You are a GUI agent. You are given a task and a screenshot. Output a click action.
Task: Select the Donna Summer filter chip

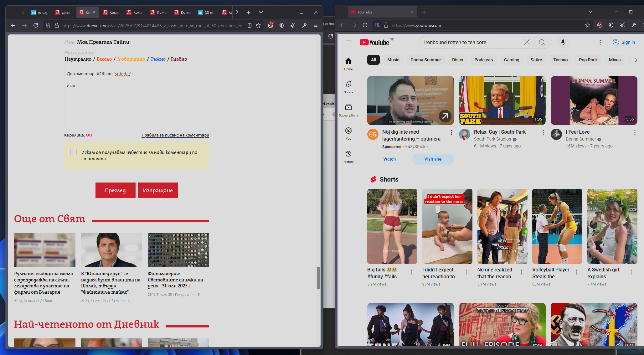tap(425, 60)
